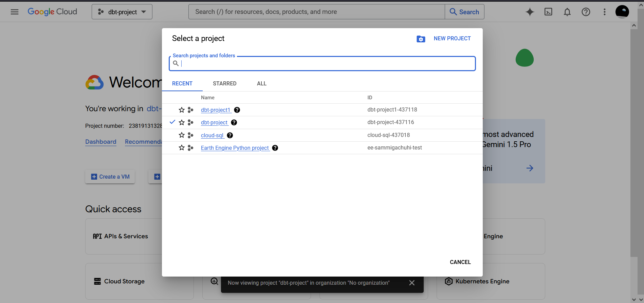Viewport: 644px width, 303px height.
Task: Click the ID text dbt-project1-437118
Action: click(x=392, y=109)
